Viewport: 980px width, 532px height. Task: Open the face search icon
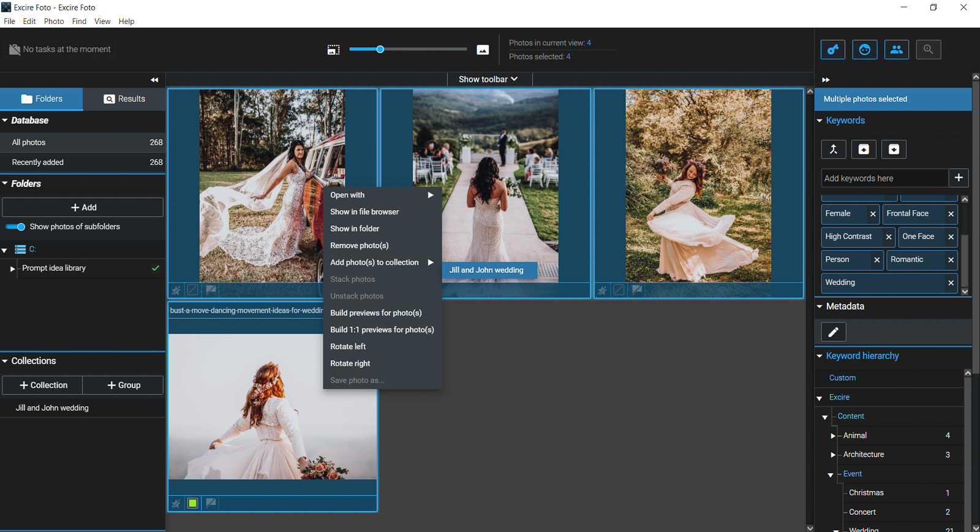tap(864, 50)
